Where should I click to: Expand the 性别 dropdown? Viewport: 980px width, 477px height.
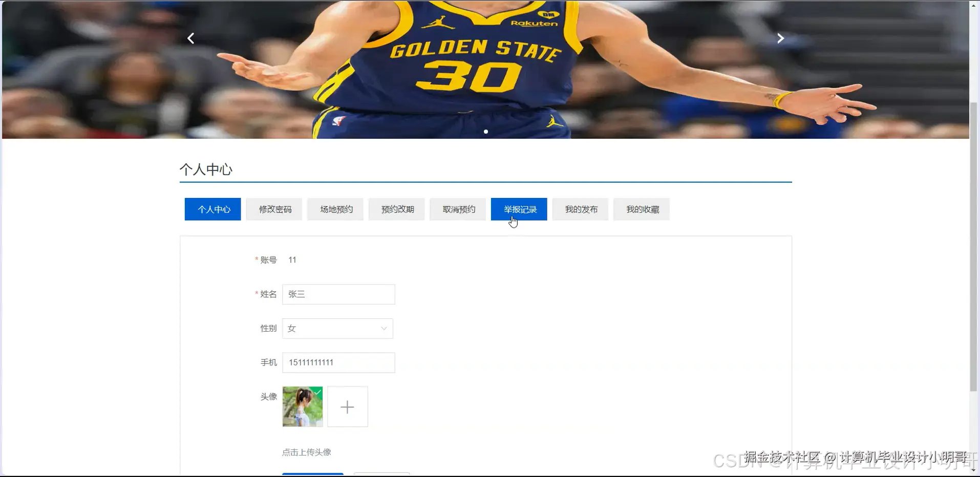coord(338,329)
